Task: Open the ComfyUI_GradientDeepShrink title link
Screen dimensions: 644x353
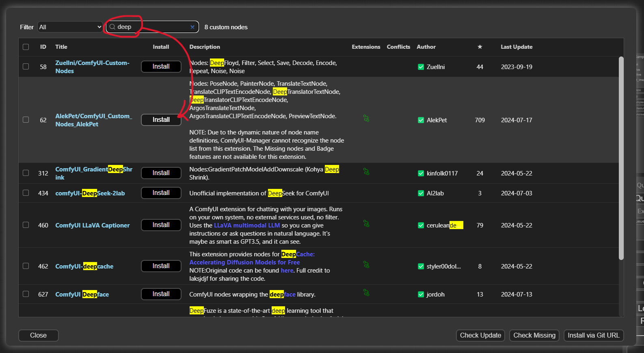Action: pos(94,173)
